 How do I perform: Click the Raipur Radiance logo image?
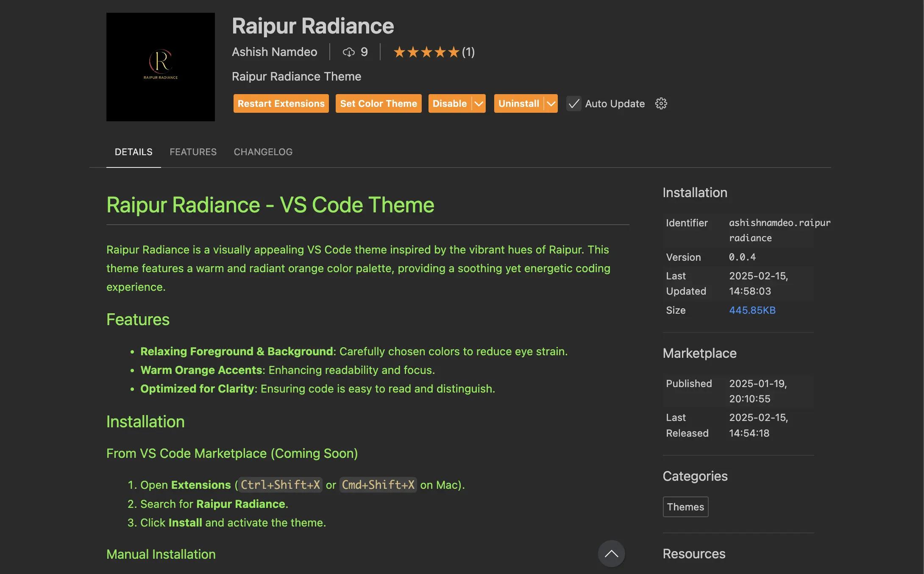tap(161, 67)
